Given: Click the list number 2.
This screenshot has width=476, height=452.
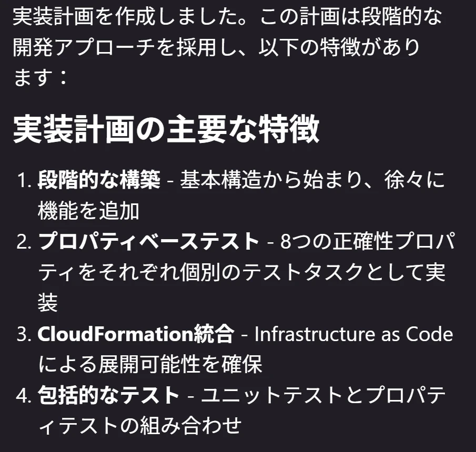Looking at the screenshot, I should click(24, 241).
